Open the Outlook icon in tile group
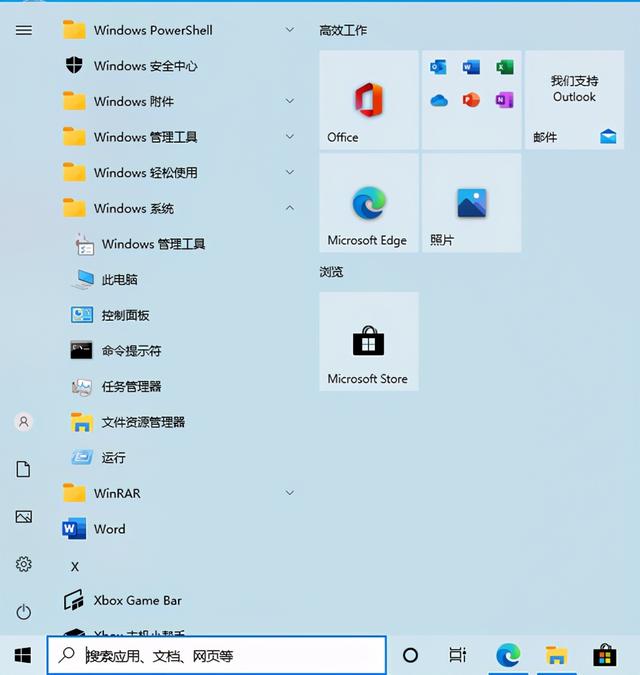This screenshot has height=675, width=640. (438, 67)
